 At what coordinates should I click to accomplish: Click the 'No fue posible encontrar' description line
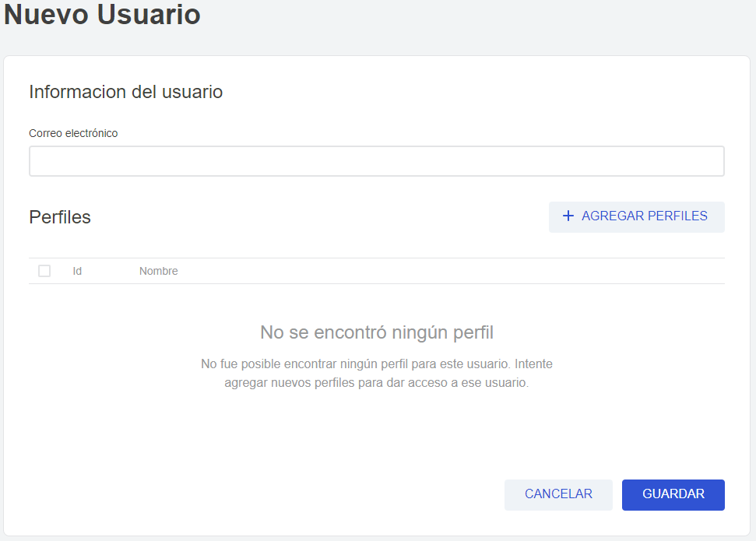click(377, 364)
